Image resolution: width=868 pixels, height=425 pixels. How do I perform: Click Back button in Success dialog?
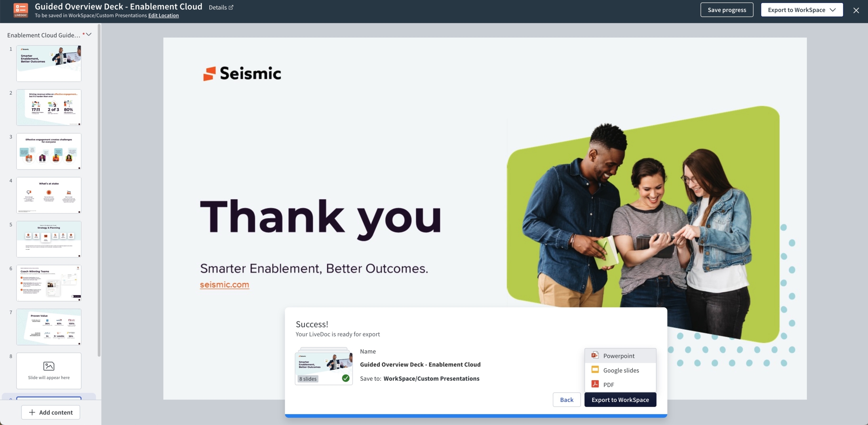coord(567,400)
